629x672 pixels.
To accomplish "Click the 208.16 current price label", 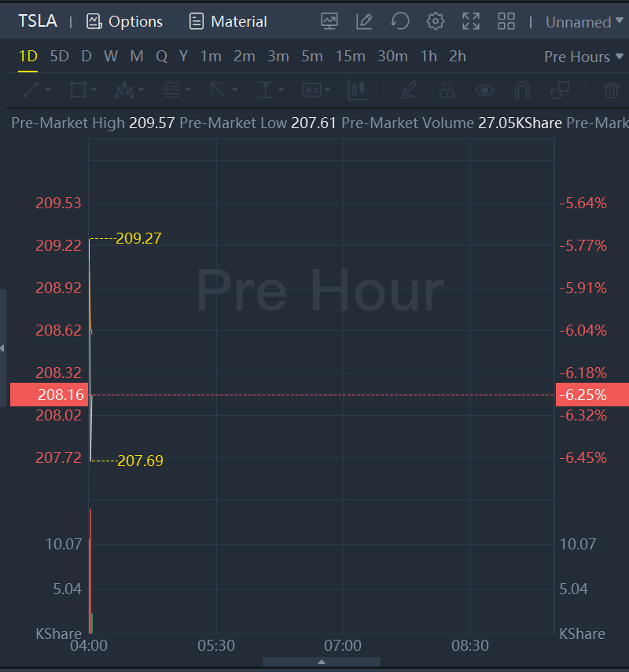I will pyautogui.click(x=47, y=395).
